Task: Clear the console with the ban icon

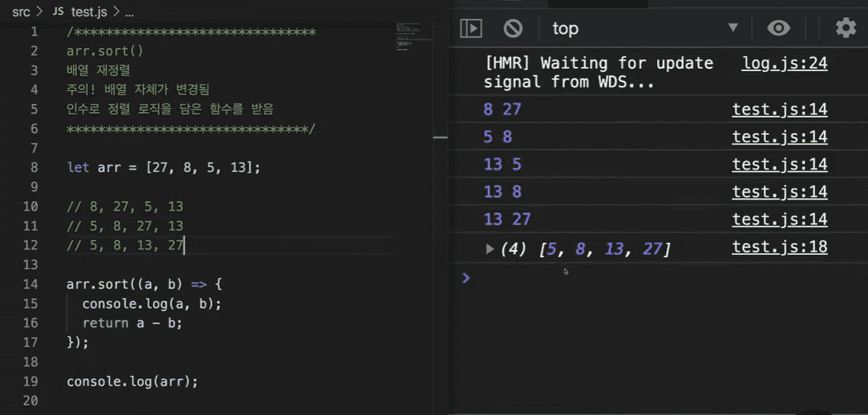Action: (x=513, y=28)
